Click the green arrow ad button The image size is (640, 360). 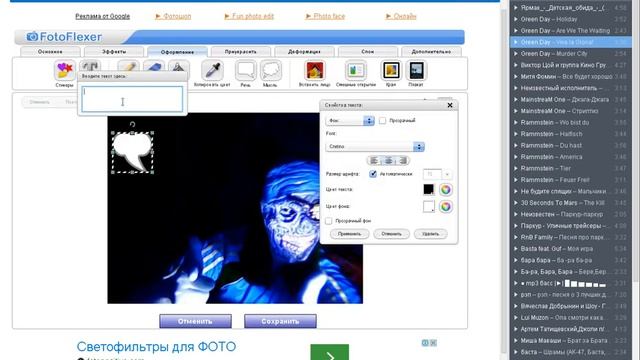pos(329,352)
